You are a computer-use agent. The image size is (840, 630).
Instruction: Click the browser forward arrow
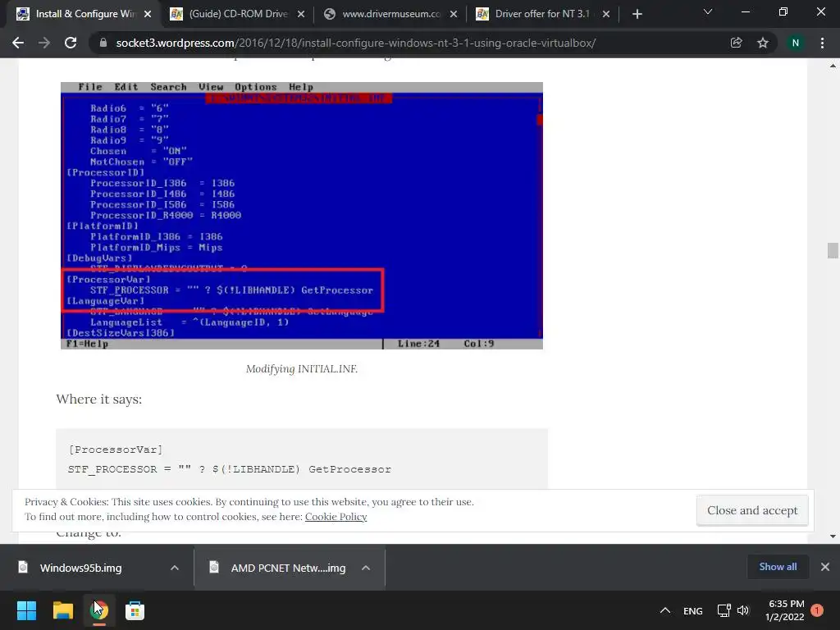pos(44,43)
